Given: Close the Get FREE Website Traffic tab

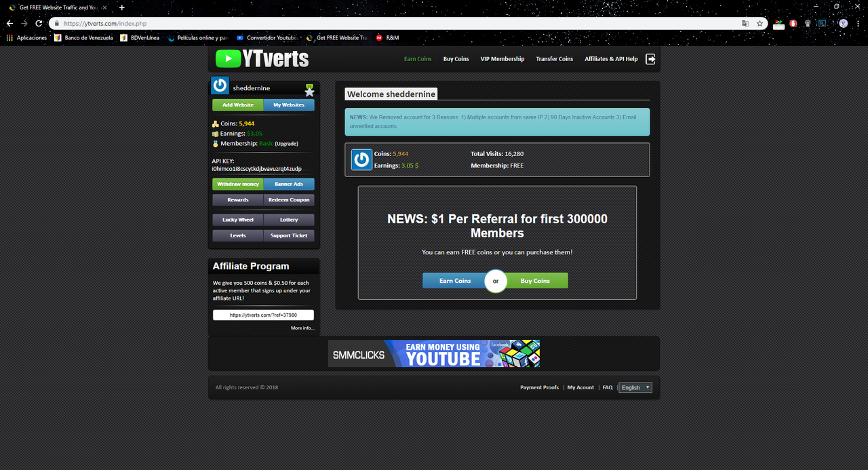Looking at the screenshot, I should pos(104,7).
